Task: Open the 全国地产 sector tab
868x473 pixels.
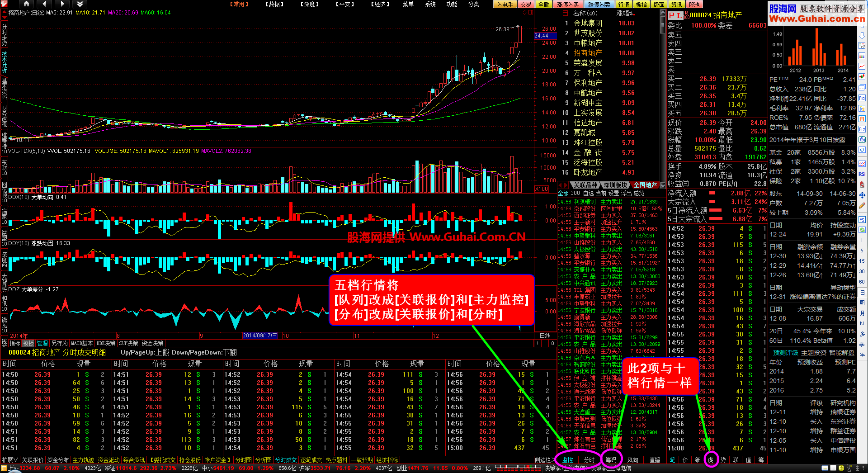Action: coord(645,185)
